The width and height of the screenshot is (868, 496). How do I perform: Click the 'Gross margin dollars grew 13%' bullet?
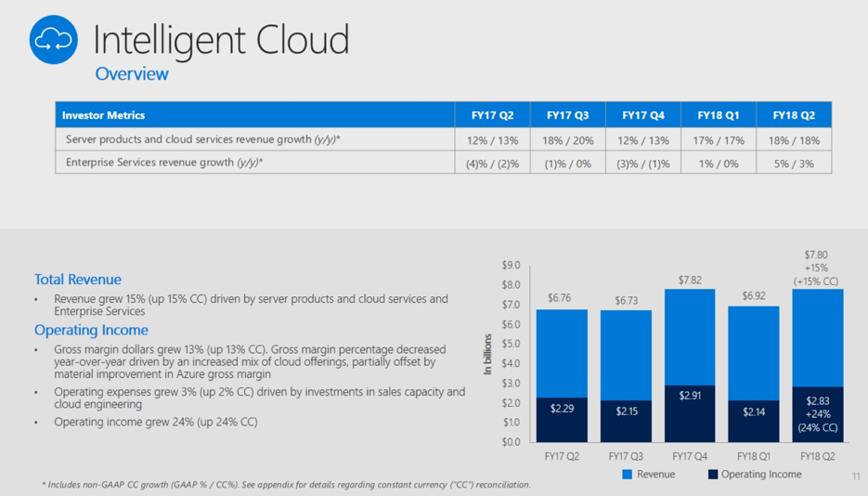point(250,362)
